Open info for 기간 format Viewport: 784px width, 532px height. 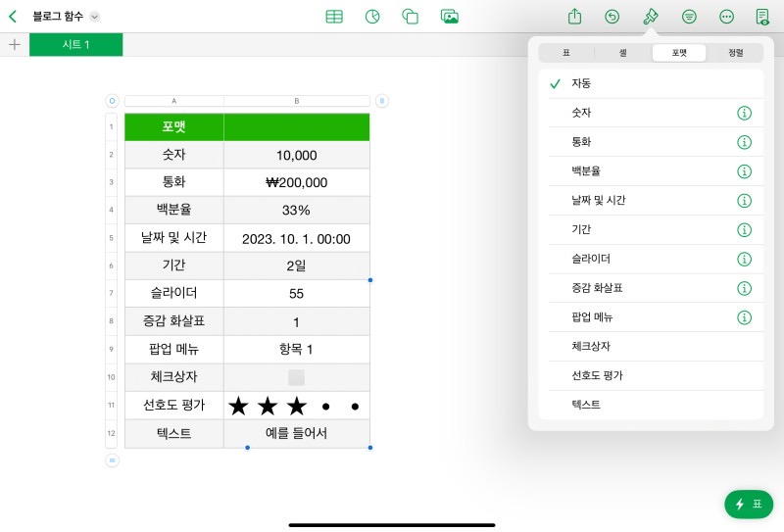tap(744, 230)
